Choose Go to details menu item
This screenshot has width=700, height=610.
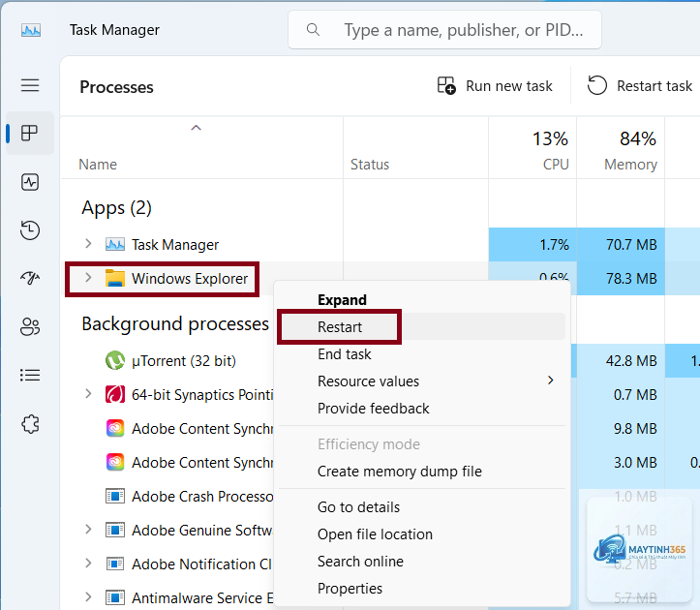coord(422,507)
